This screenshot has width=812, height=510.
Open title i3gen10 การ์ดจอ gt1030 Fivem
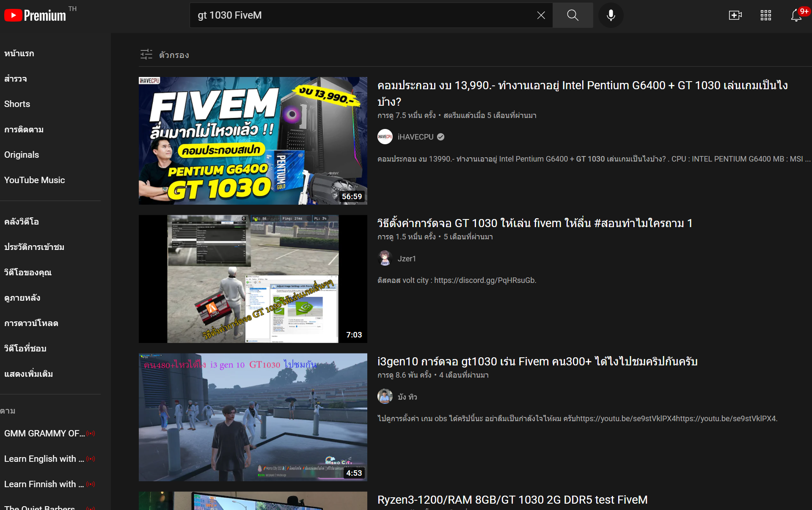point(537,362)
